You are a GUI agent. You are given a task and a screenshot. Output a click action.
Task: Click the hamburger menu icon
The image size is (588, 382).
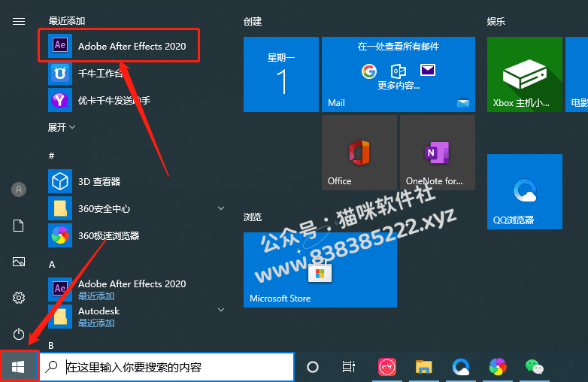click(19, 21)
